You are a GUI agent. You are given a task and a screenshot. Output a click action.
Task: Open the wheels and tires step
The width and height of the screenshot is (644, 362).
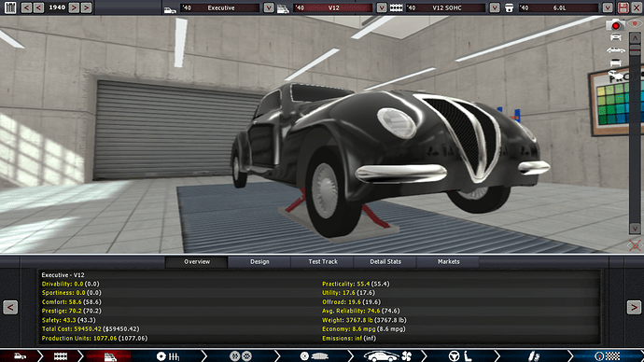point(241,355)
